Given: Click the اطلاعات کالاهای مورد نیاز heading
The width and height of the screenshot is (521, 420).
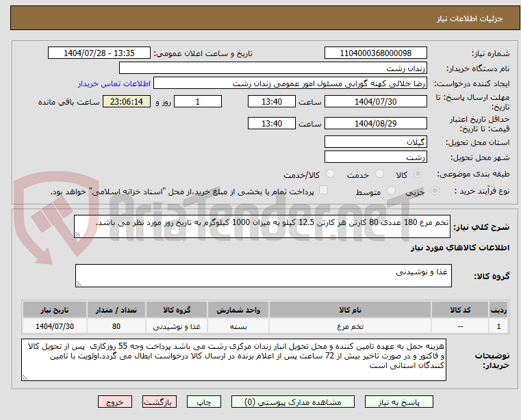Looking at the screenshot, I should 460,248.
